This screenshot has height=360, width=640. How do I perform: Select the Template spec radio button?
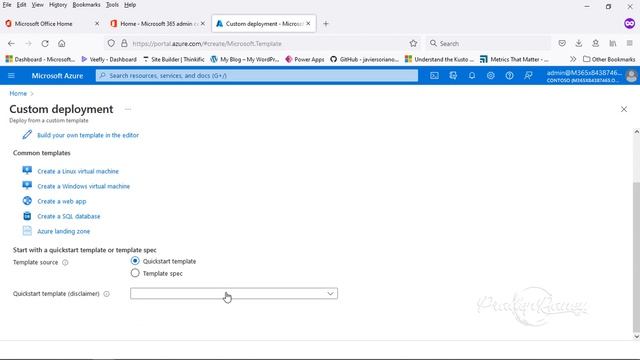click(135, 273)
